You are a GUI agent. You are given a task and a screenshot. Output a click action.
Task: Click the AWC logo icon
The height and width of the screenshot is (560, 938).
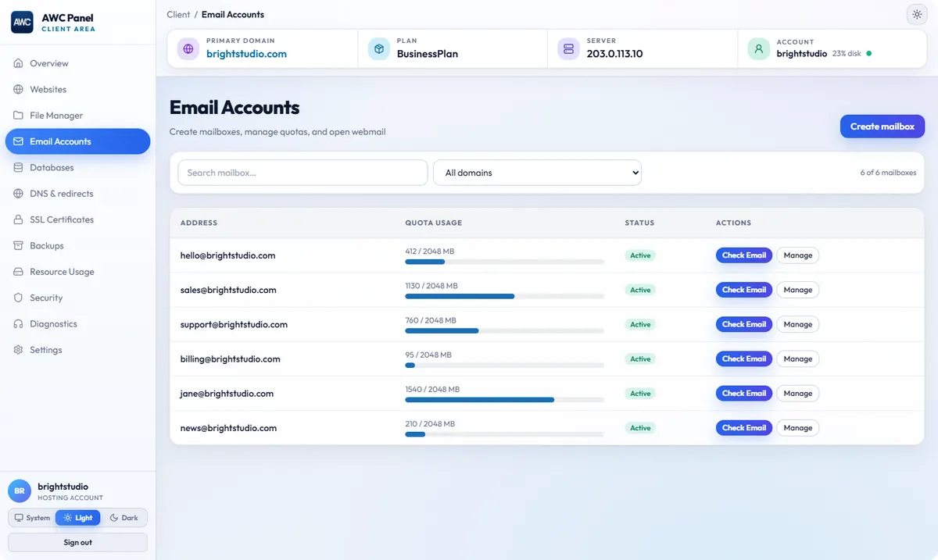(22, 23)
